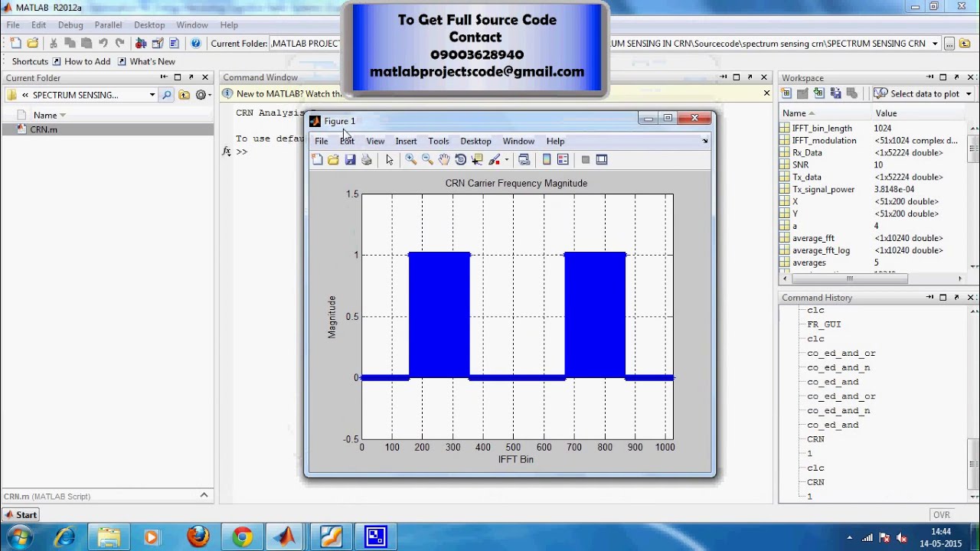Open Figure 1 View menu
This screenshot has width=980, height=551.
click(x=375, y=141)
